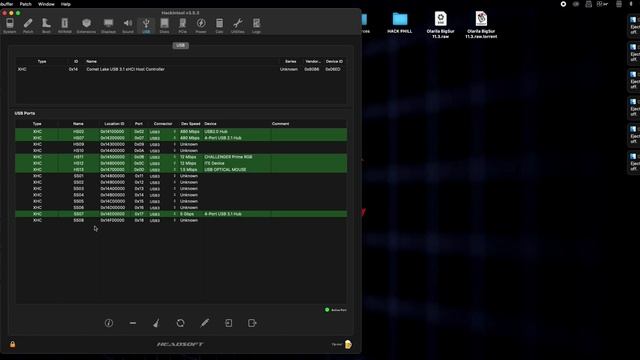The width and height of the screenshot is (640, 360).
Task: Sort ports by Device column header
Action: point(210,124)
